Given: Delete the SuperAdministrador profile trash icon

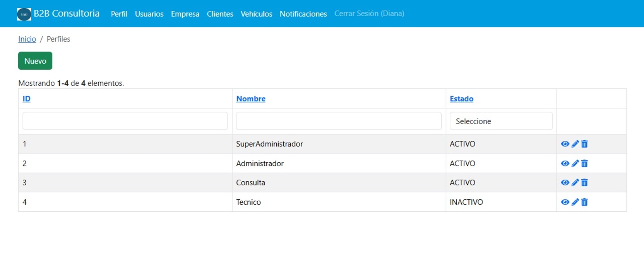Looking at the screenshot, I should tap(584, 144).
